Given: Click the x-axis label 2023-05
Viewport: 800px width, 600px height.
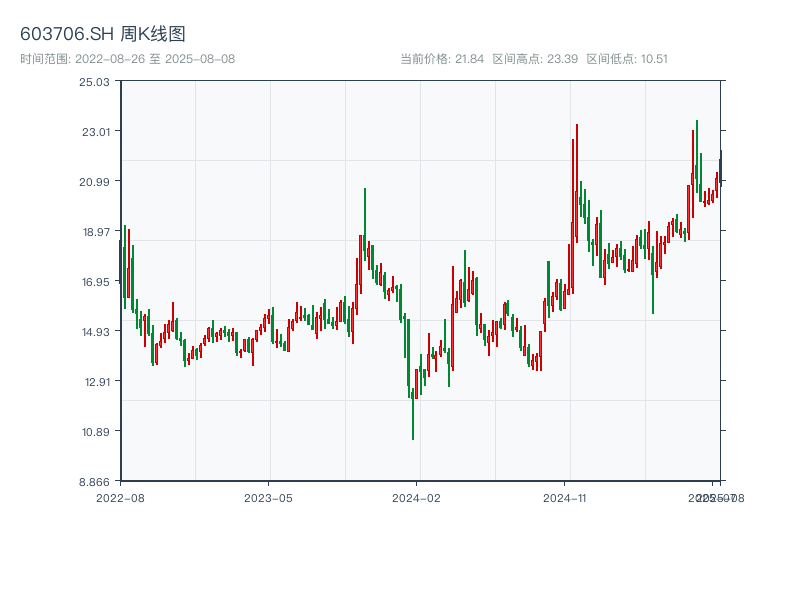Looking at the screenshot, I should coord(268,498).
